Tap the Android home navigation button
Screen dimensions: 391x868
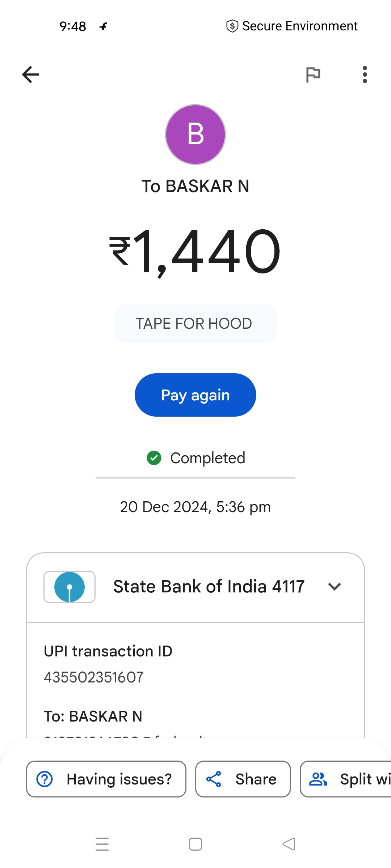pyautogui.click(x=195, y=844)
